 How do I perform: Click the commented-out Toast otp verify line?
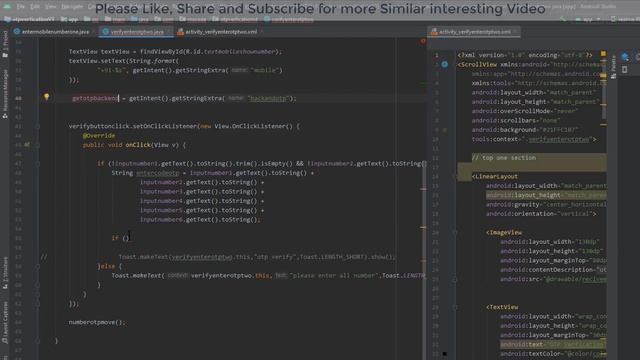coord(257,257)
